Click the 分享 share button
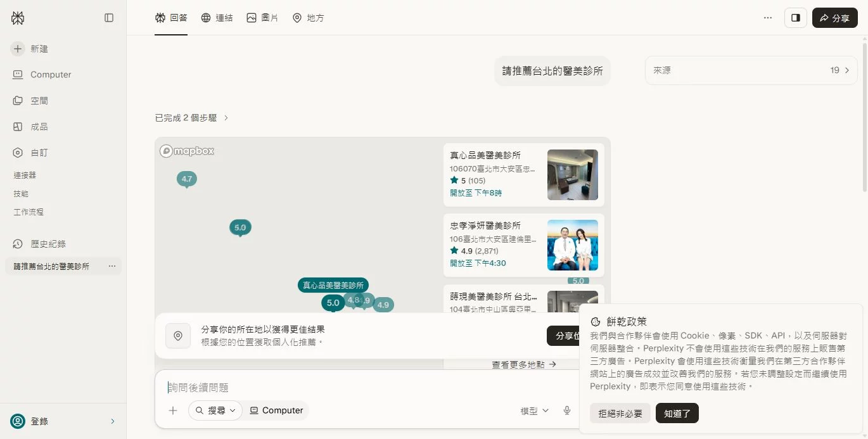This screenshot has width=868, height=439. pyautogui.click(x=835, y=18)
